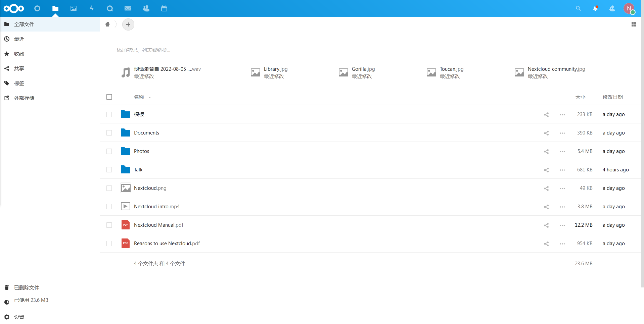
Task: Select the Photos folder checkbox
Action: 109,151
